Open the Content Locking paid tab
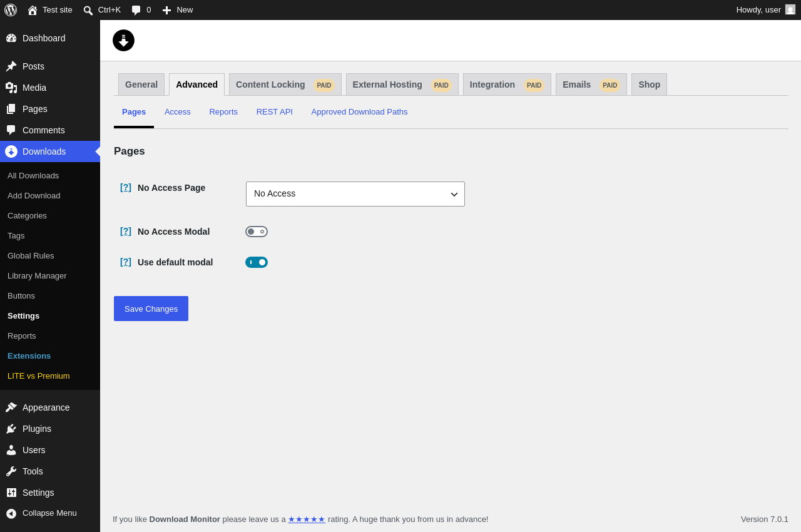 [x=285, y=84]
